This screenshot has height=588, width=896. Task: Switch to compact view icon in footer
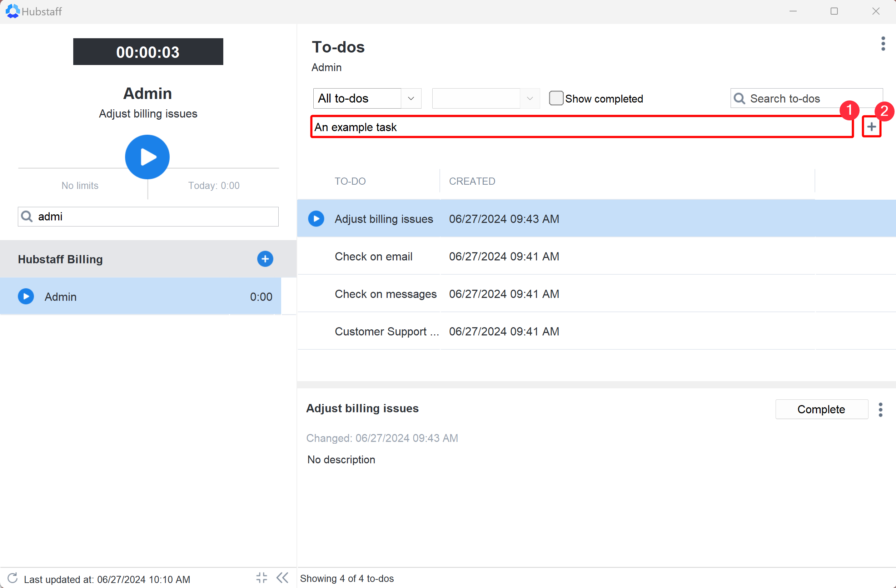[x=262, y=578]
